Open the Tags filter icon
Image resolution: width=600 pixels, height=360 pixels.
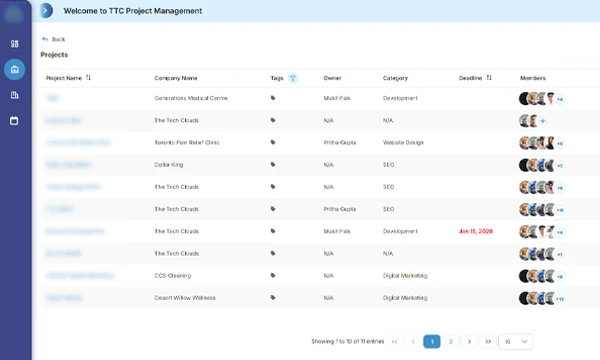point(293,78)
